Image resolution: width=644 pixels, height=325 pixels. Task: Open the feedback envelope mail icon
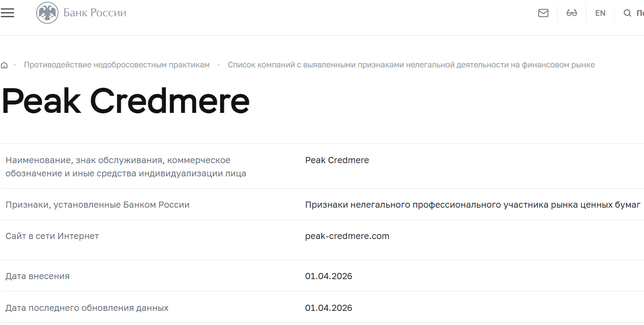(x=543, y=13)
